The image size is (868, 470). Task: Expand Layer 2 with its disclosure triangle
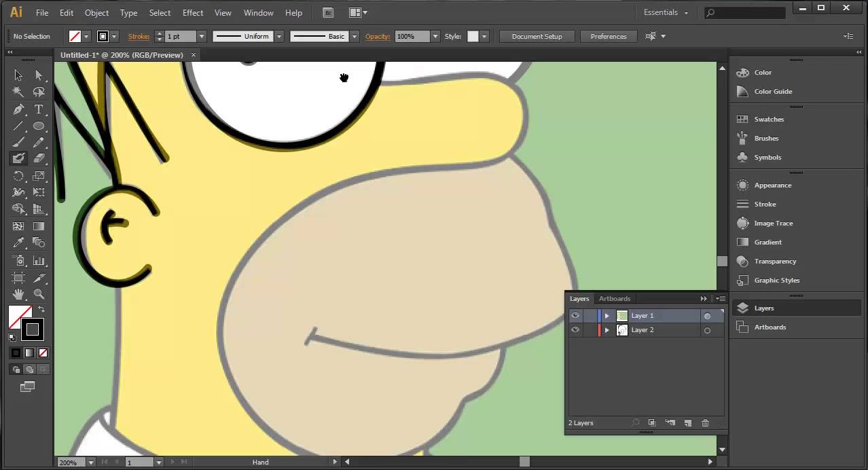pos(607,330)
